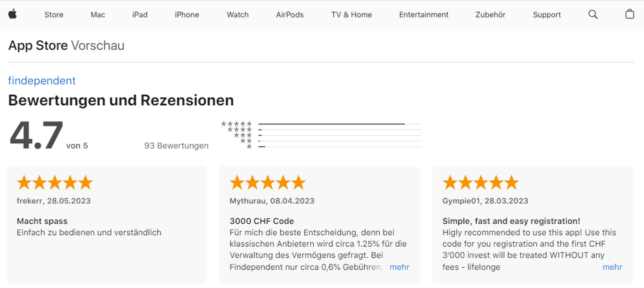
Task: Select the Zubehör navigation item
Action: pos(490,15)
